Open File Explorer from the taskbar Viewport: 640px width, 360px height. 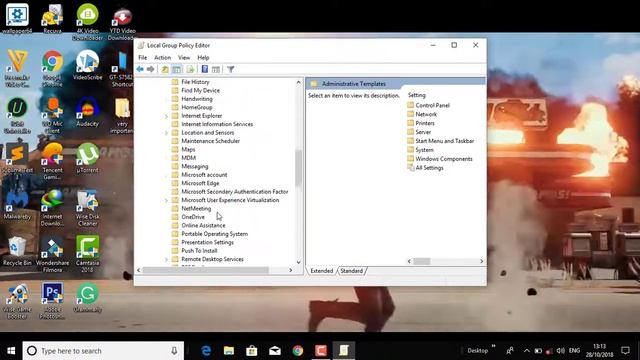tap(229, 351)
